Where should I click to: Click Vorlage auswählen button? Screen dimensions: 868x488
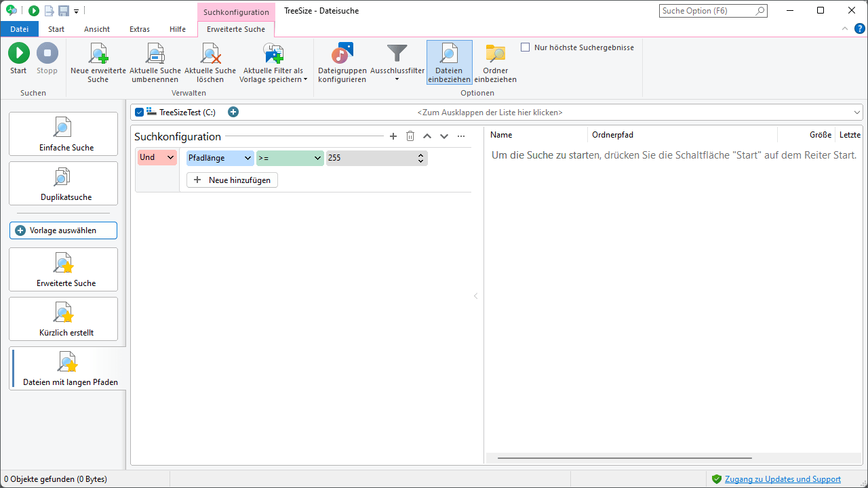pyautogui.click(x=63, y=230)
